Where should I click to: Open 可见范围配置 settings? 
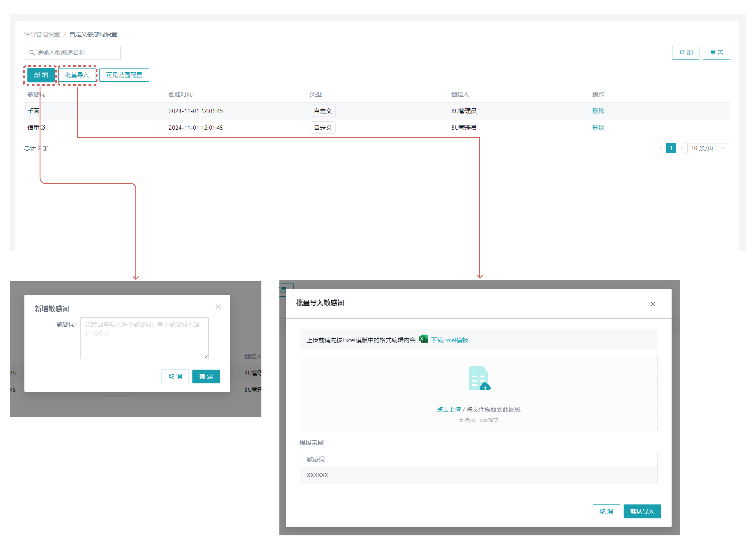click(124, 75)
